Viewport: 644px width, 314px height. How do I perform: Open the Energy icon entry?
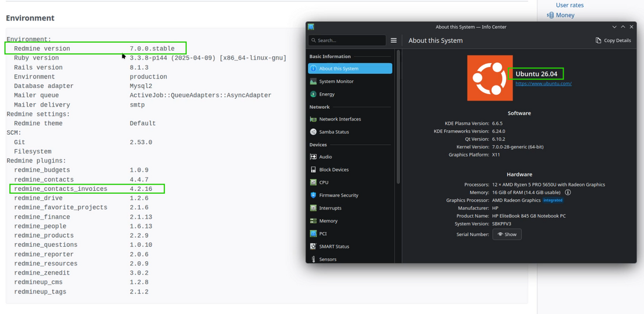click(313, 94)
